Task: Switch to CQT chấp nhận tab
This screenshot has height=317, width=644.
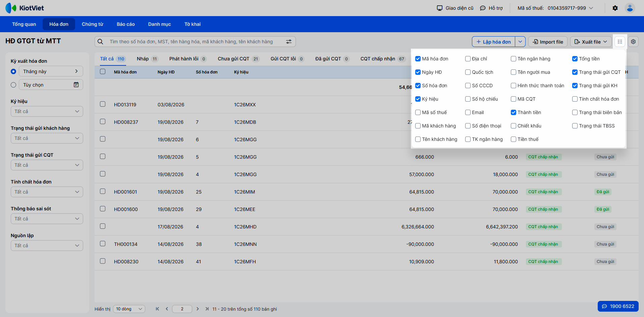Action: tap(383, 59)
